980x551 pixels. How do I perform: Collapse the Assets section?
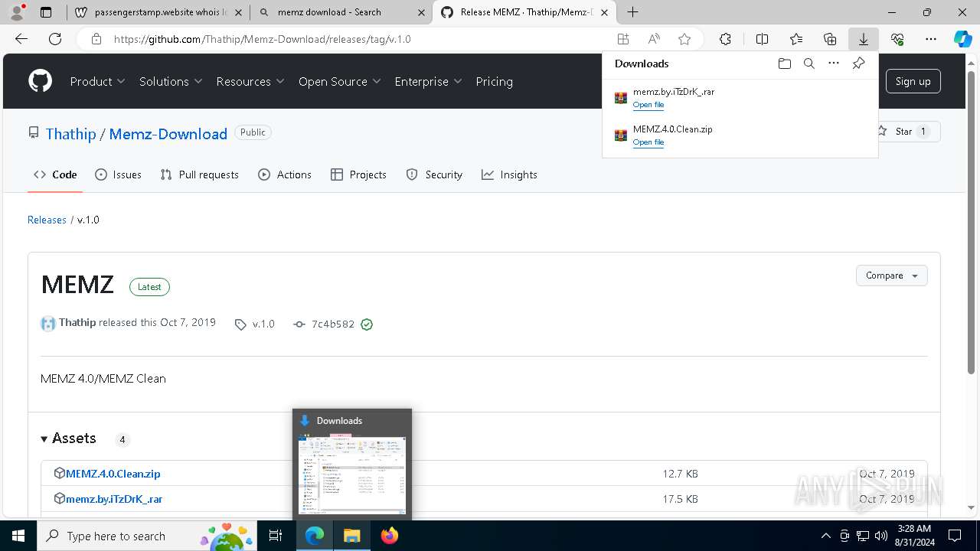click(69, 439)
